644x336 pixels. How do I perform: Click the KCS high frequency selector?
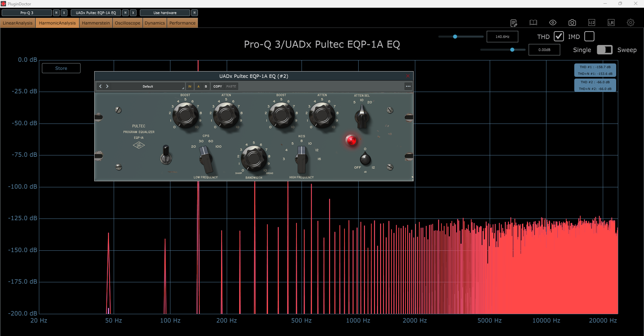(302, 159)
